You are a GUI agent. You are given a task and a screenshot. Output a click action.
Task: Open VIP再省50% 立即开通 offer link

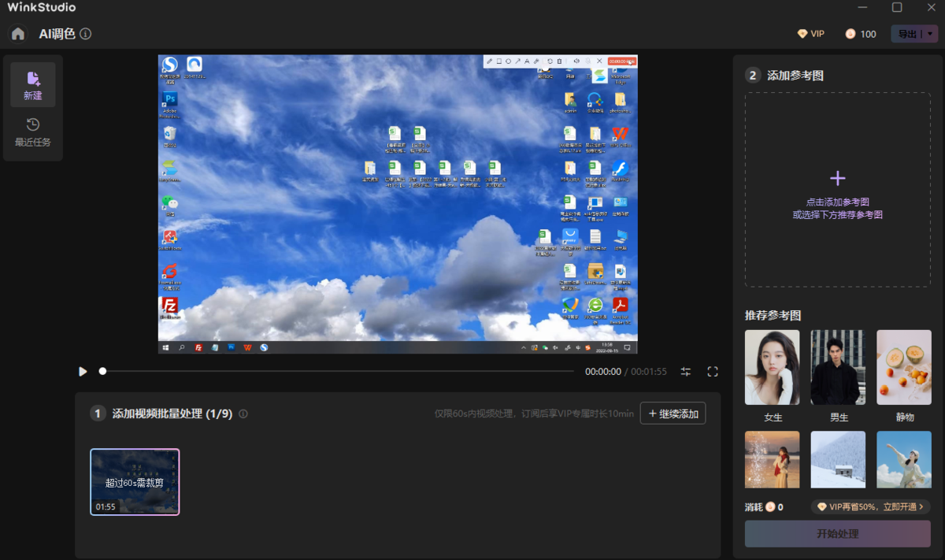[871, 506]
